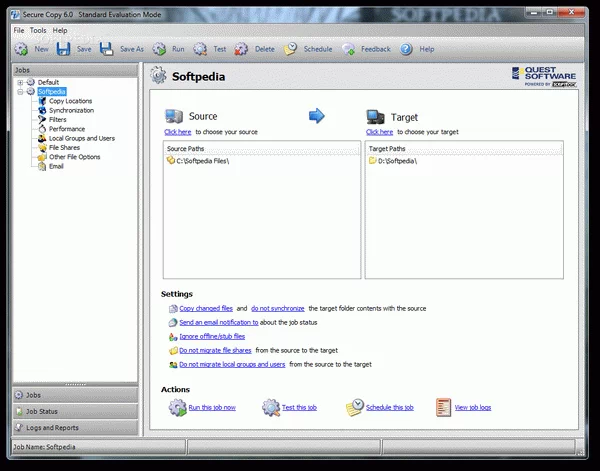Screen dimensions: 600x471
Task: Open Do not migrate file shares link
Action: [x=215, y=350]
